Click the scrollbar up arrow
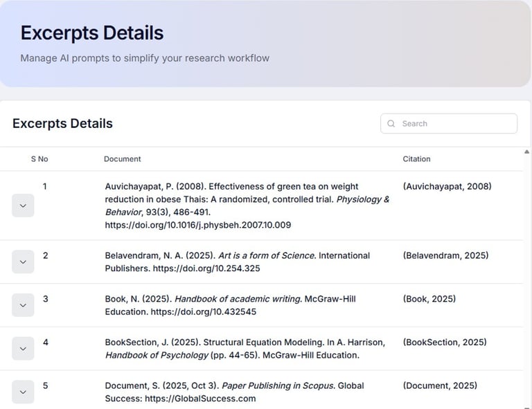This screenshot has width=532, height=409. [526, 152]
